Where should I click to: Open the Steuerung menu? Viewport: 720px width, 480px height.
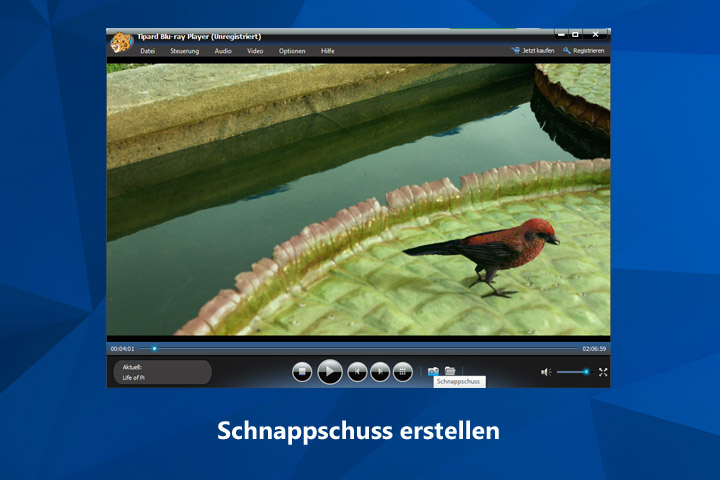(x=185, y=51)
